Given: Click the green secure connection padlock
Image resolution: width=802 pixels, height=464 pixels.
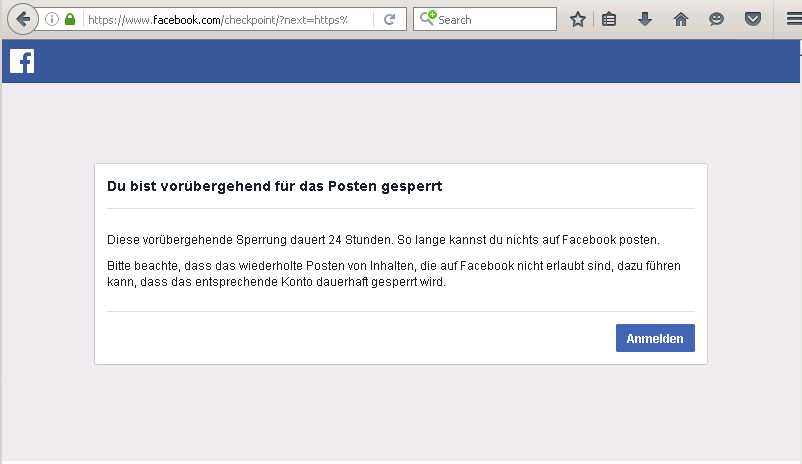Looking at the screenshot, I should point(70,19).
